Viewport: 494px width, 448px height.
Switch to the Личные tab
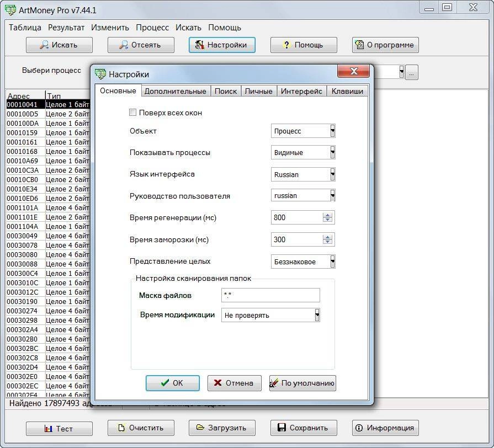click(x=259, y=91)
